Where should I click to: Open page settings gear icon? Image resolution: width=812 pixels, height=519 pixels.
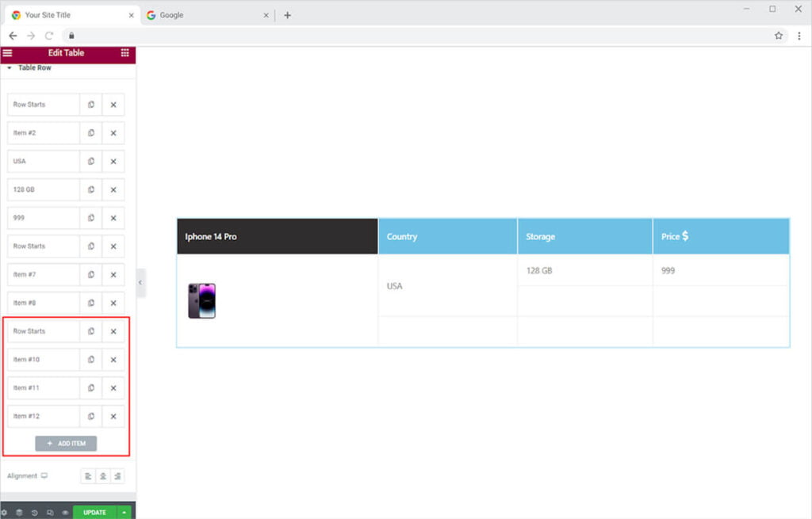click(4, 513)
